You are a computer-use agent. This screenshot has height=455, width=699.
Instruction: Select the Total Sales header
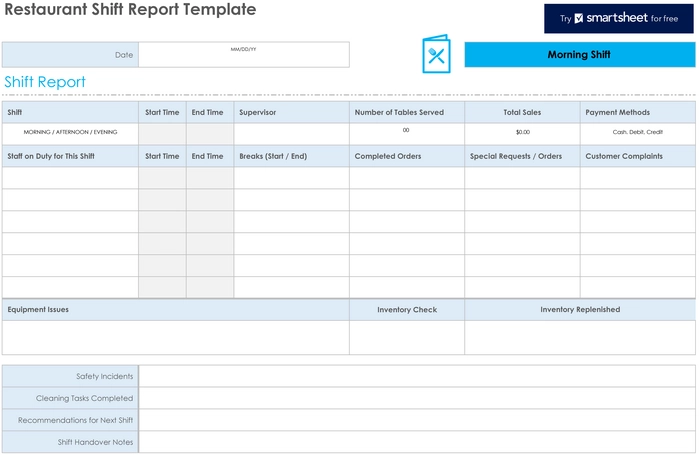click(522, 112)
